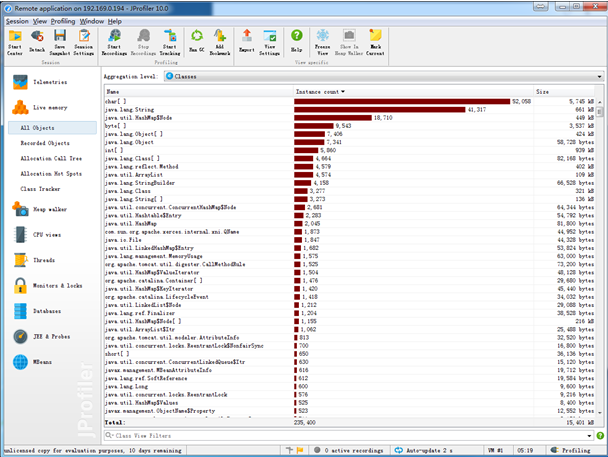Select Class Tracker view
Screen dimensions: 608x457
(x=40, y=189)
